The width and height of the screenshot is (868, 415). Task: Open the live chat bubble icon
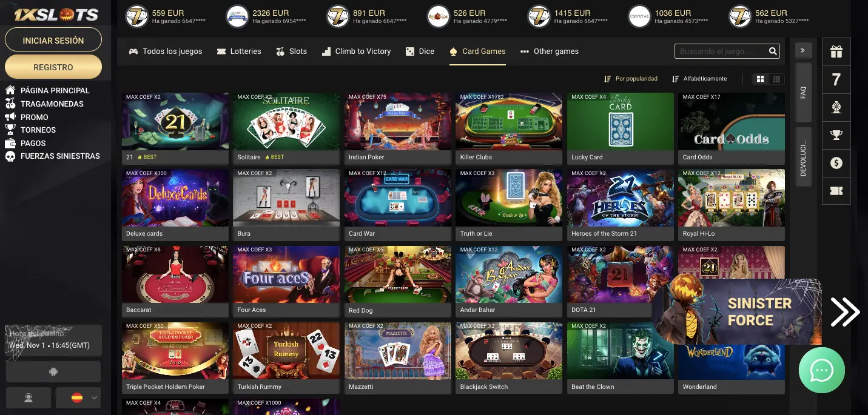click(822, 370)
